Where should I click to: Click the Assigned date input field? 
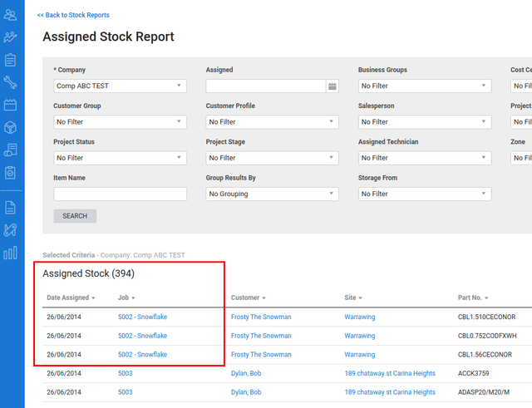pos(266,86)
